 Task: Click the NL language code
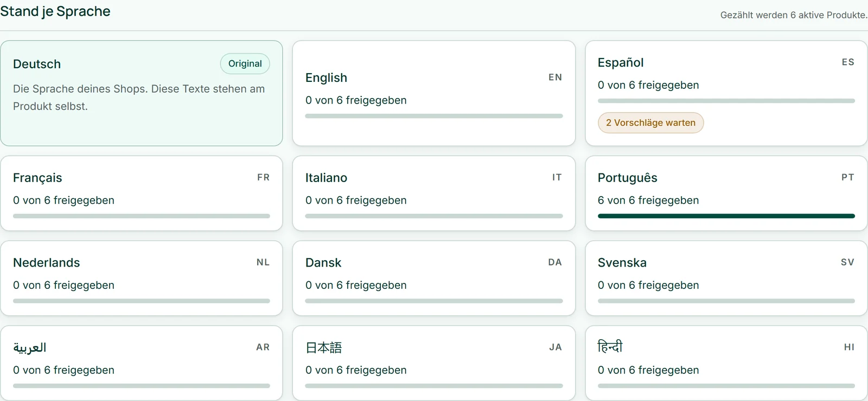pos(263,262)
